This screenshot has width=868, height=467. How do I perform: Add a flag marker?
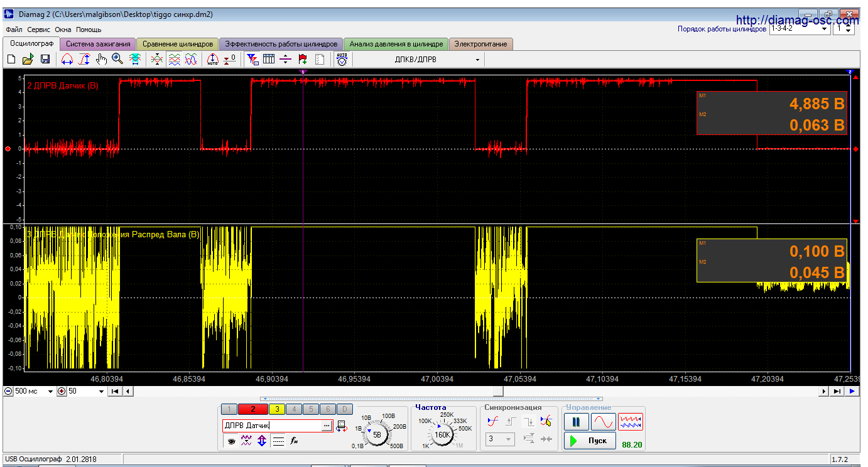[303, 59]
